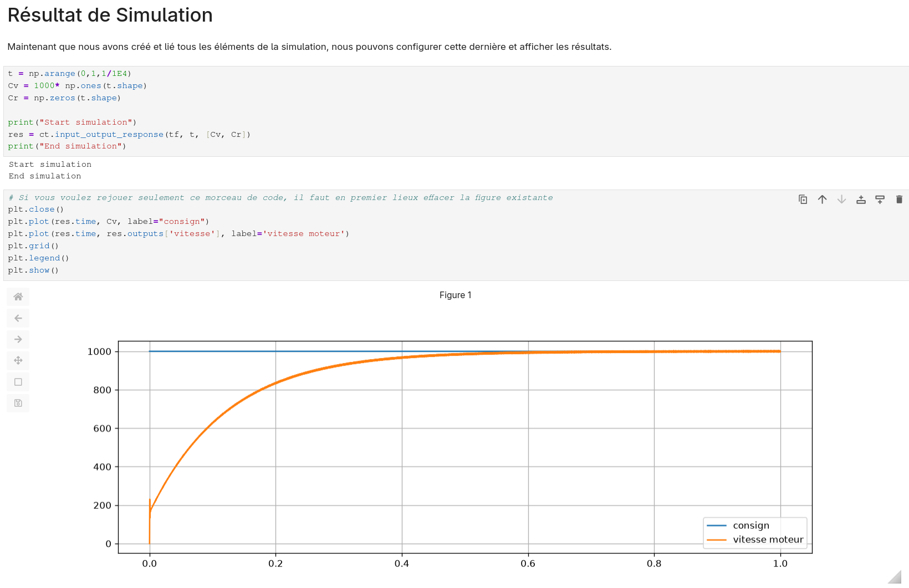The image size is (909, 588).
Task: Insert a cell above this cell
Action: click(x=861, y=200)
